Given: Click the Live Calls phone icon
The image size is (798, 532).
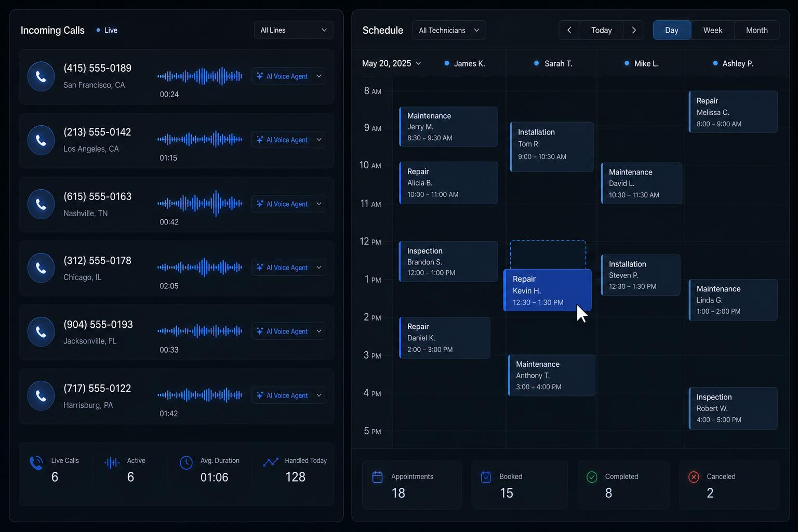Looking at the screenshot, I should pos(36,463).
